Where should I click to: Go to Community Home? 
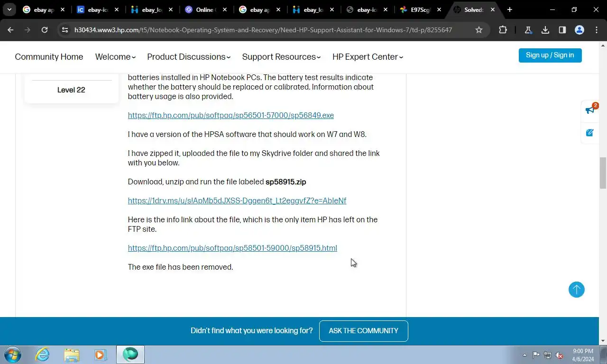[49, 57]
